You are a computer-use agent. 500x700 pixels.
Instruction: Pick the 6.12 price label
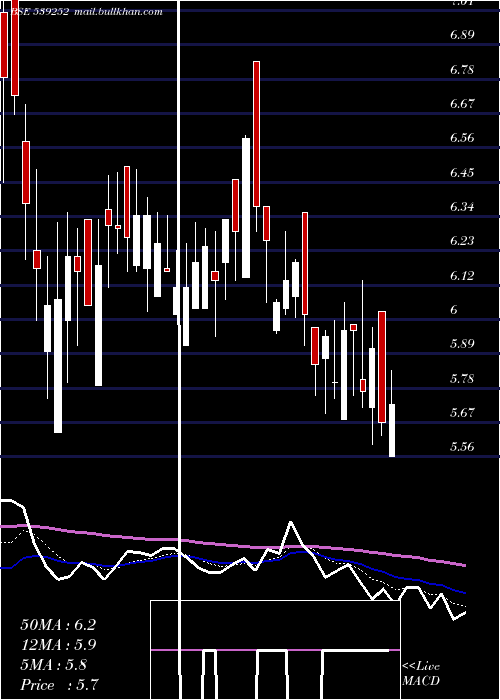pyautogui.click(x=462, y=275)
